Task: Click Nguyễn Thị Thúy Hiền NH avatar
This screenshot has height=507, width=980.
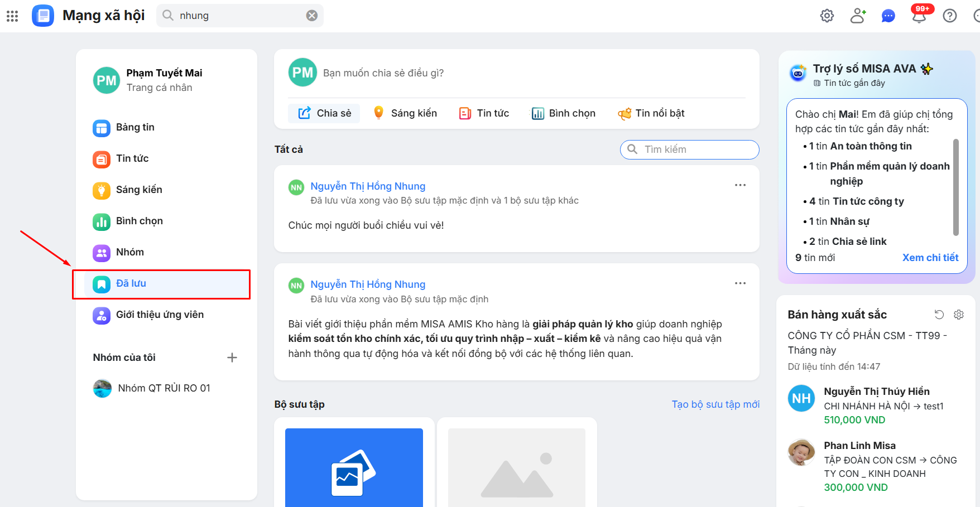Action: [801, 398]
